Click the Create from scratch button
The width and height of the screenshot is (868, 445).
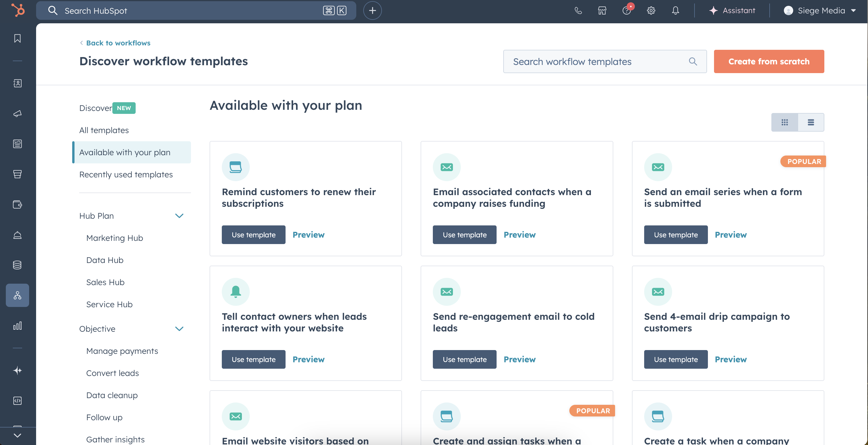769,61
